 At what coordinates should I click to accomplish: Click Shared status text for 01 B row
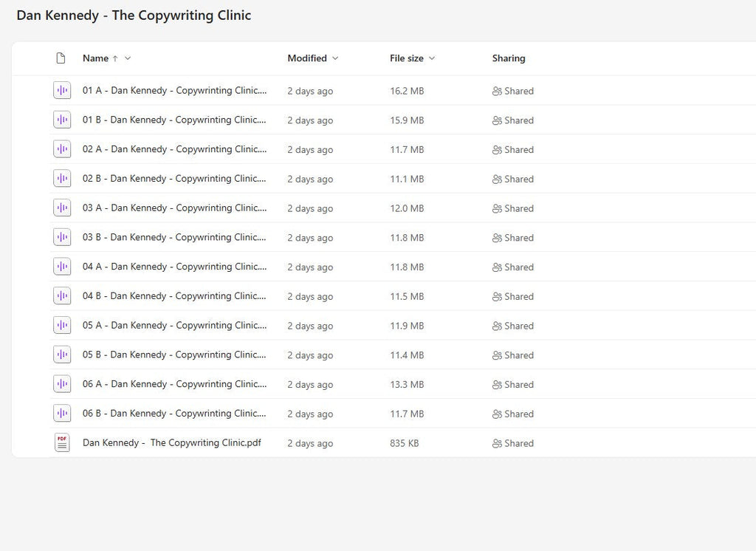coord(519,120)
